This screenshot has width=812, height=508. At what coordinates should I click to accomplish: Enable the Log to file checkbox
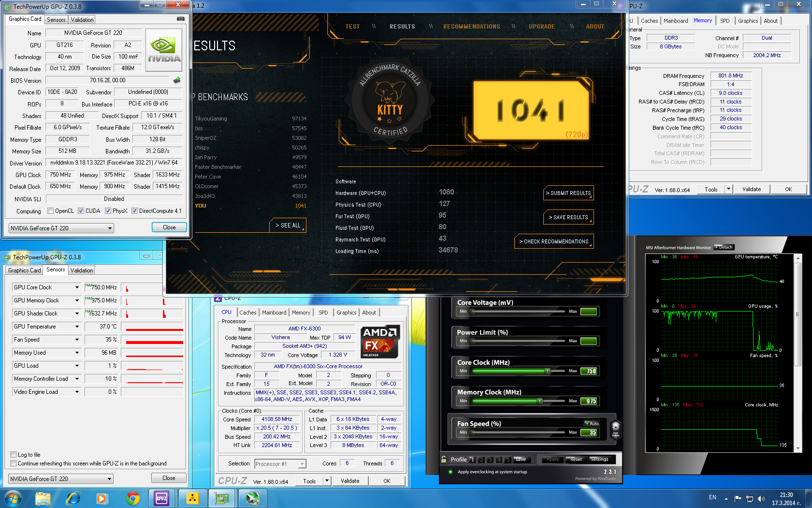13,455
